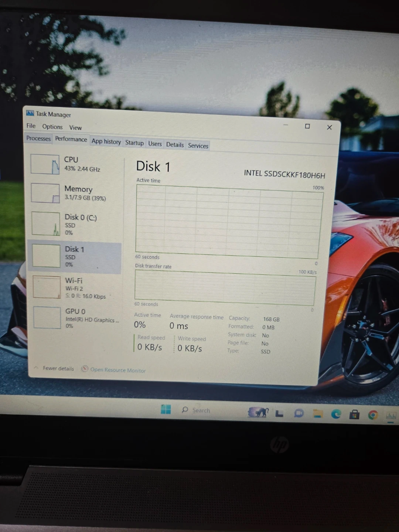Open the Chat icon on the taskbar

point(299,413)
